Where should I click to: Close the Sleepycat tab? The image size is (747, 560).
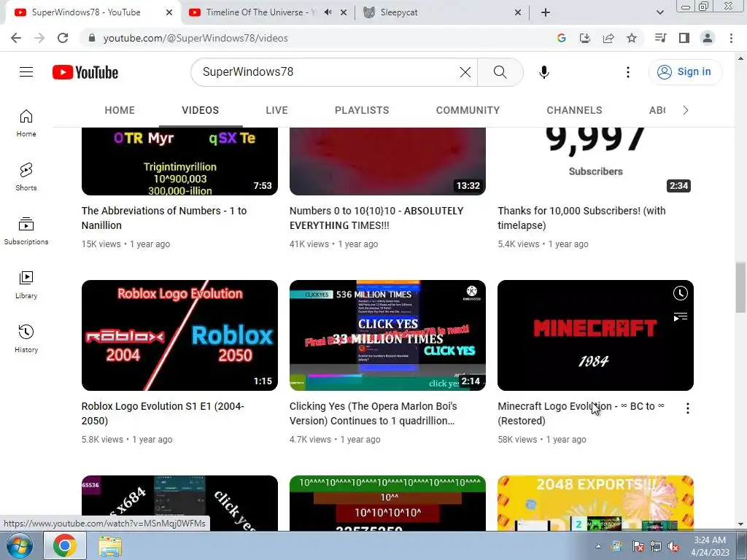point(517,12)
